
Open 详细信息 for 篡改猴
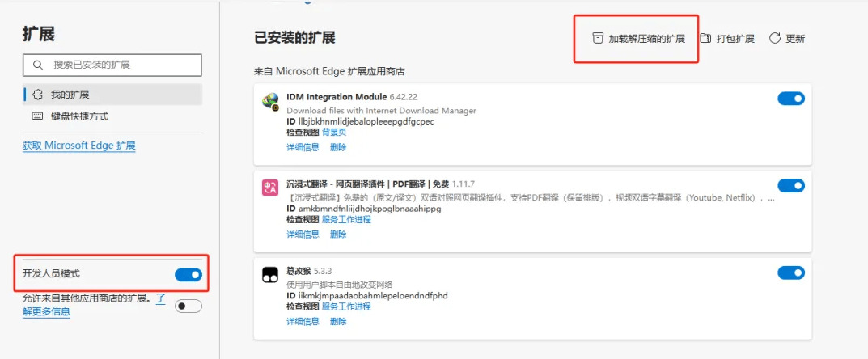(303, 321)
